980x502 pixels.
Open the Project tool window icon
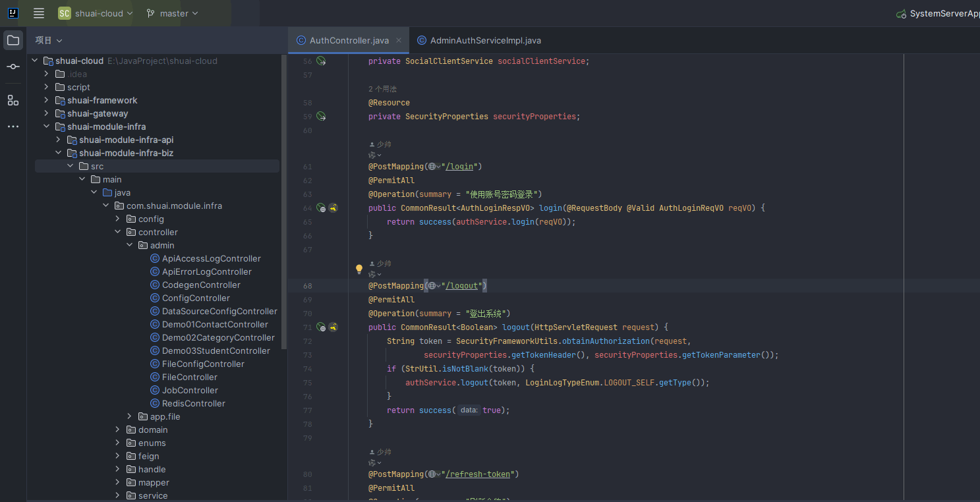[x=13, y=40]
